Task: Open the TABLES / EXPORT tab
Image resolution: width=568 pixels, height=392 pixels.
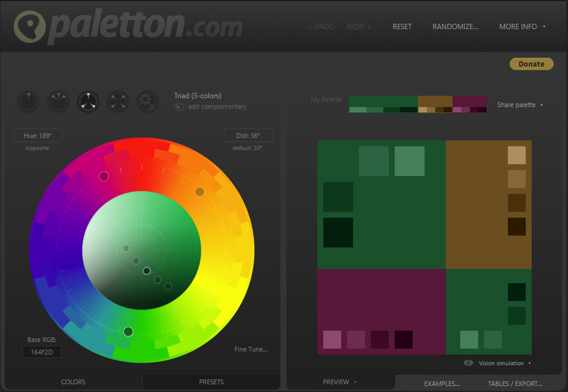Action: tap(515, 384)
